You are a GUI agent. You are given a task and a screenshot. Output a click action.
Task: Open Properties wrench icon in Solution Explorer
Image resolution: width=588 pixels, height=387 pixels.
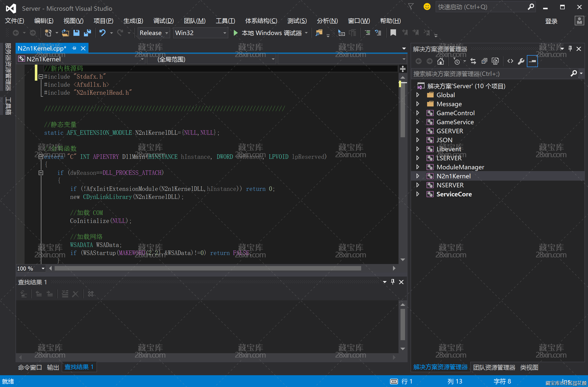521,61
